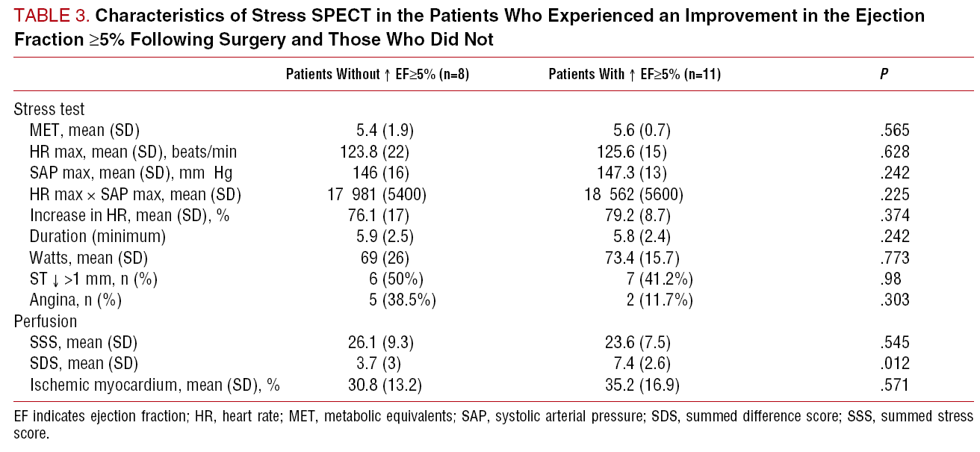Click the 'Perfusion' section heading
This screenshot has height=452, width=980.
(x=47, y=322)
